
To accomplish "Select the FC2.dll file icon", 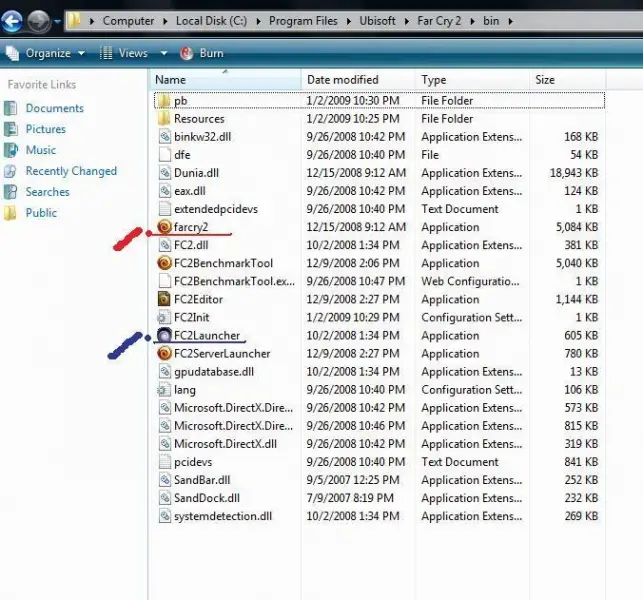I will [164, 245].
